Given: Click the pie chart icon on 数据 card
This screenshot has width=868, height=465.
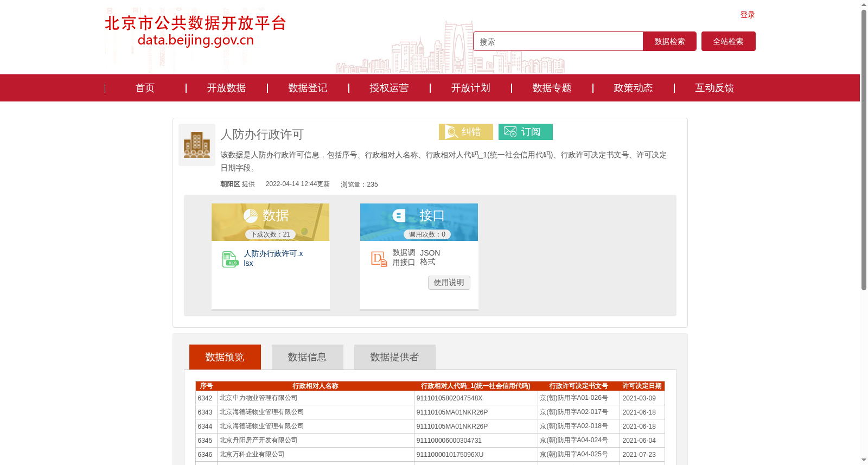Looking at the screenshot, I should pos(251,216).
